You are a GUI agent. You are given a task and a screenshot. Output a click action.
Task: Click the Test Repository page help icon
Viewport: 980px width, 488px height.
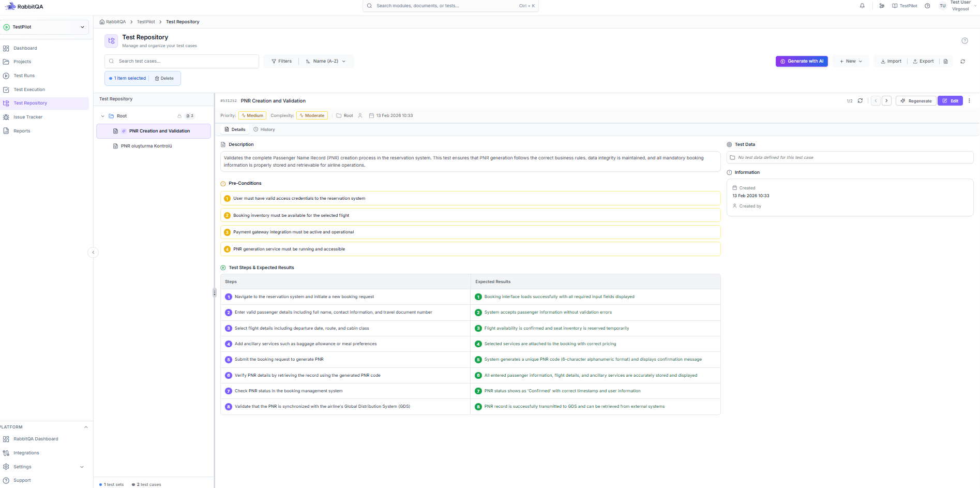tap(964, 41)
